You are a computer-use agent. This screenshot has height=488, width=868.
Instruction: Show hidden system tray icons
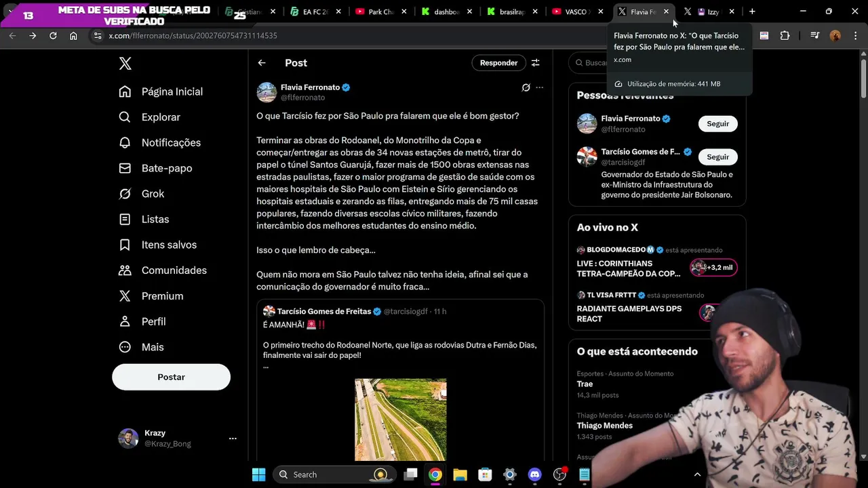tap(697, 474)
